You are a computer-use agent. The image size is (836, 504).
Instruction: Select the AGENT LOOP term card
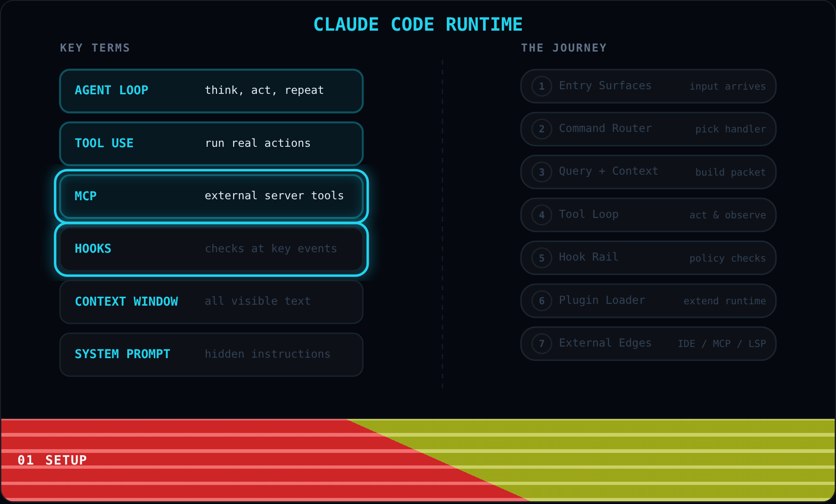coord(211,91)
